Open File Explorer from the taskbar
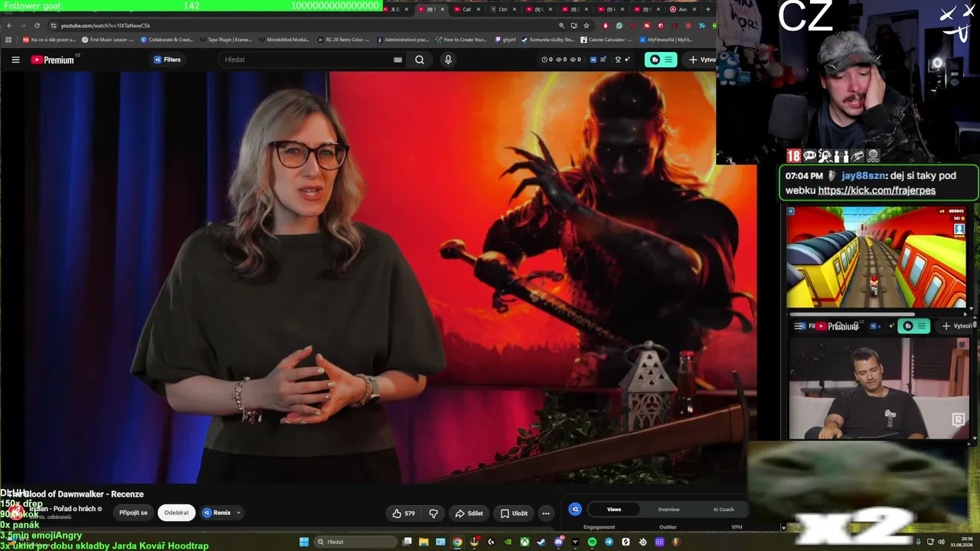The image size is (980, 551). click(423, 542)
